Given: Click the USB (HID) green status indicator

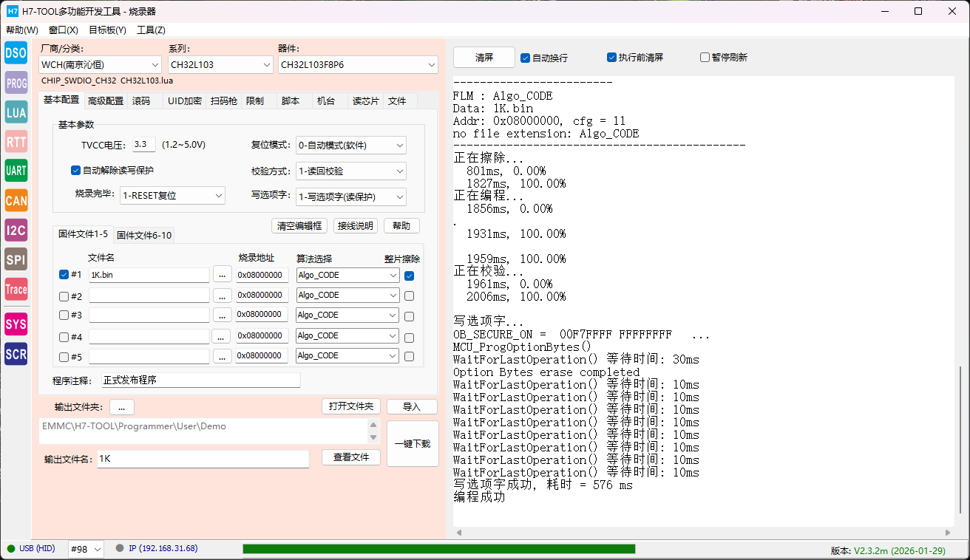Looking at the screenshot, I should pyautogui.click(x=10, y=549).
